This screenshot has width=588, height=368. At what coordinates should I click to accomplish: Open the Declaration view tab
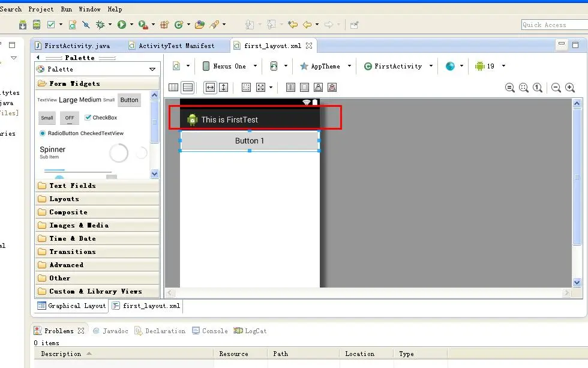pyautogui.click(x=160, y=331)
